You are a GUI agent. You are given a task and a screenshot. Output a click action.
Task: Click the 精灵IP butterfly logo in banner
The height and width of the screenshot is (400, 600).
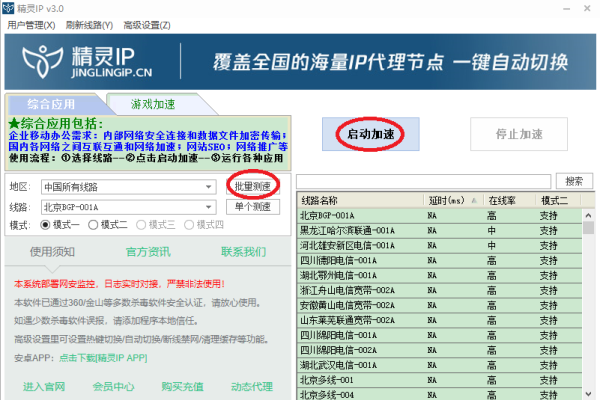[42, 61]
